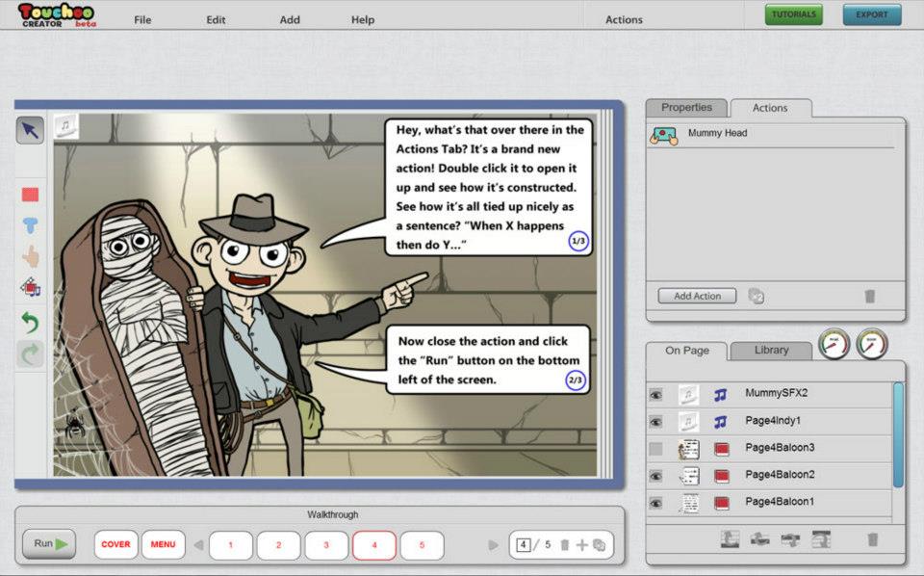The width and height of the screenshot is (924, 576).
Task: Open page 5
Action: [422, 545]
